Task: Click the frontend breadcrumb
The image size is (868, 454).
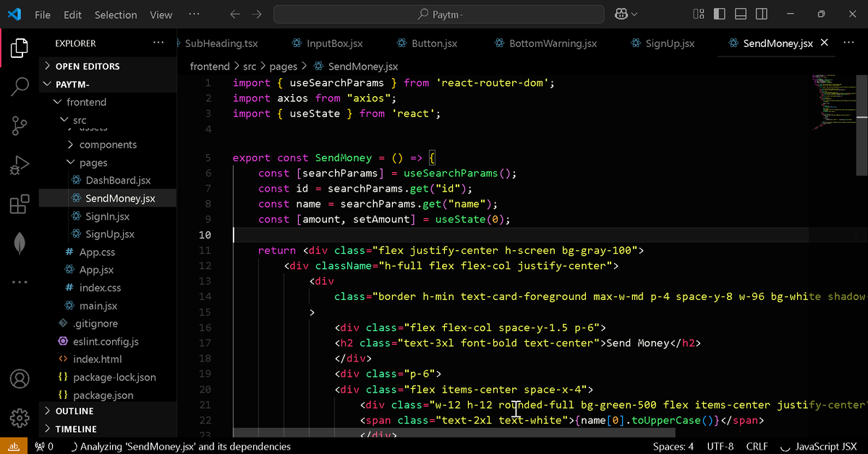Action: click(x=209, y=67)
